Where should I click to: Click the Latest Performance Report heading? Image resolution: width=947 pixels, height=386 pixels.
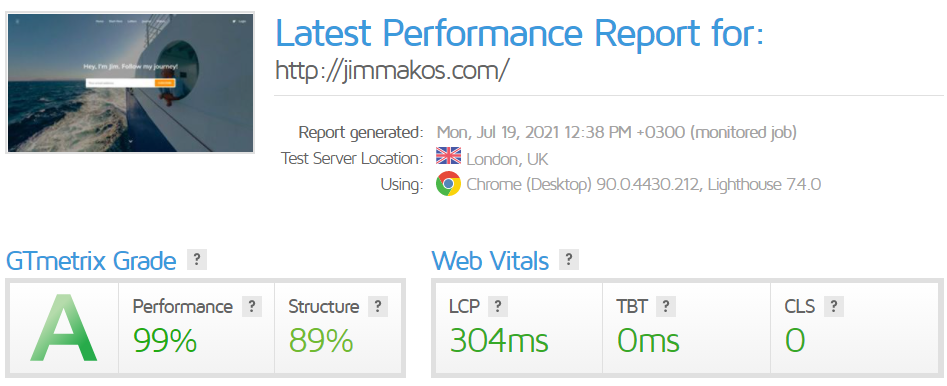(519, 32)
